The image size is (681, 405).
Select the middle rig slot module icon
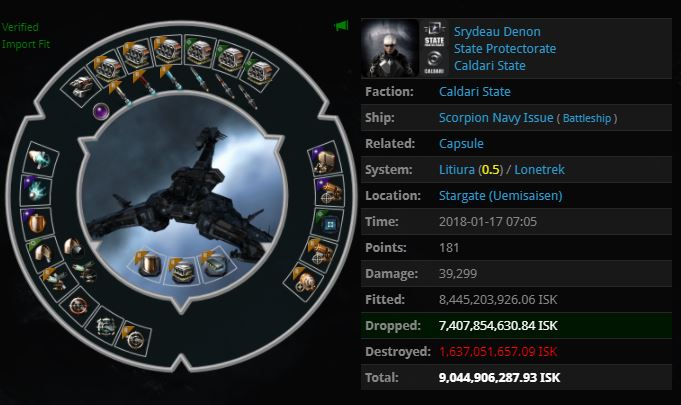tap(182, 270)
